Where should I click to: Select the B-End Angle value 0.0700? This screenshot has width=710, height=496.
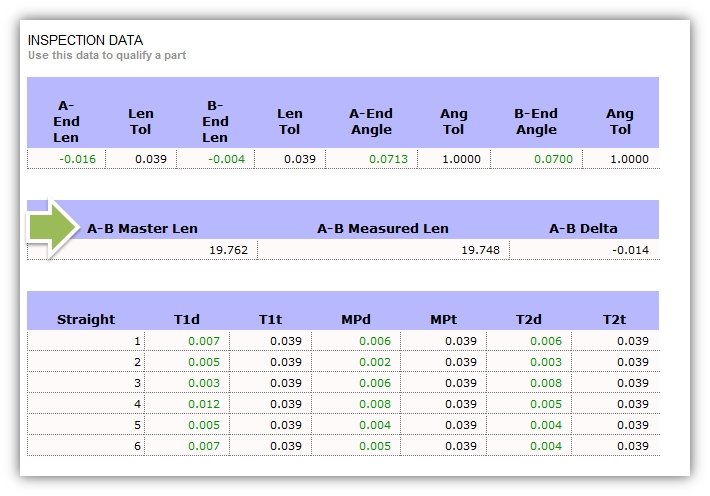pos(553,158)
